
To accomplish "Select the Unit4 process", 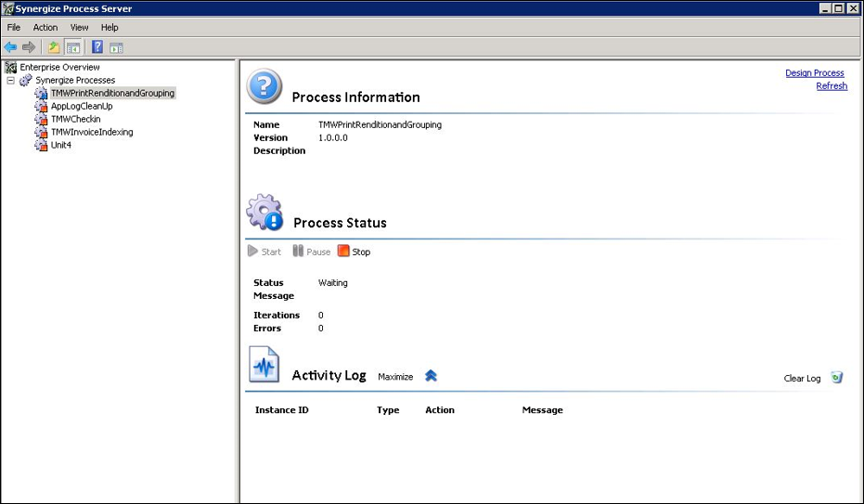I will 61,145.
